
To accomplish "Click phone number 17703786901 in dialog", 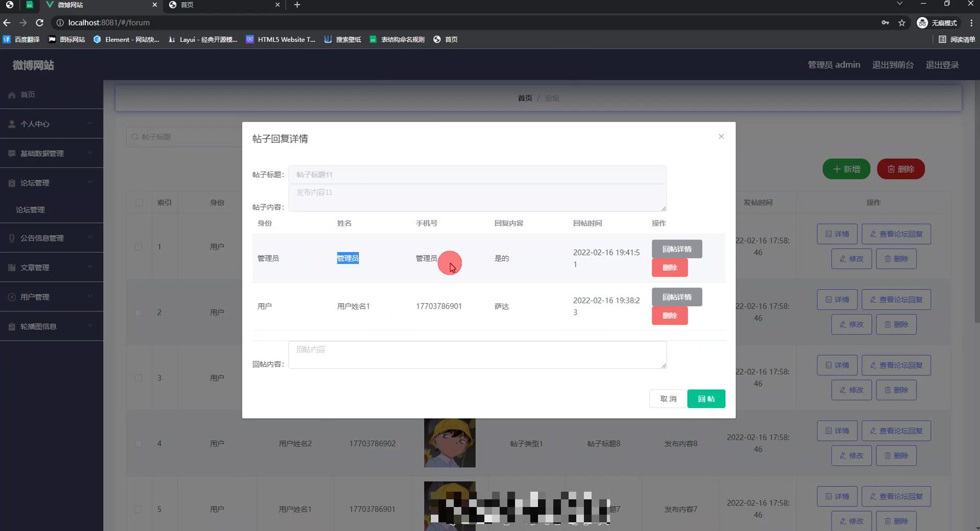I will pyautogui.click(x=438, y=306).
